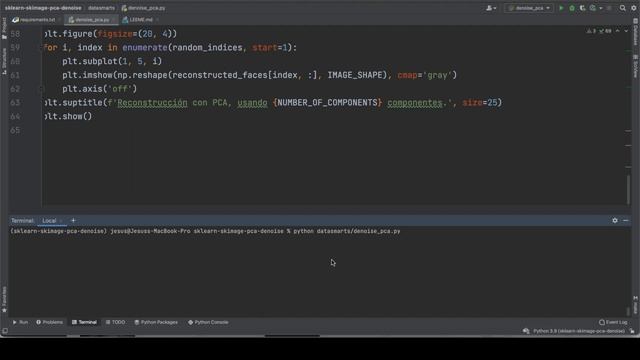
Task: Close the requirements.txt tab
Action: click(x=60, y=20)
